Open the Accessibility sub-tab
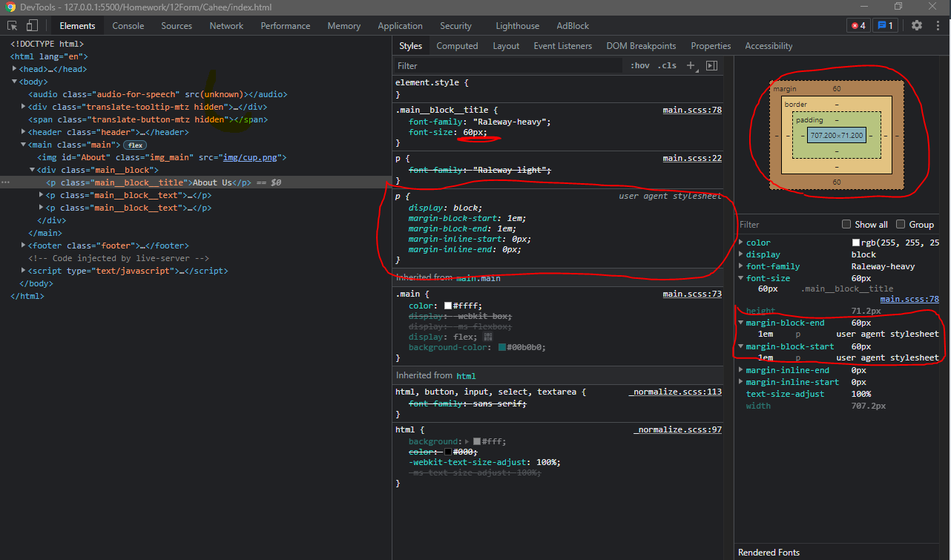 point(769,46)
